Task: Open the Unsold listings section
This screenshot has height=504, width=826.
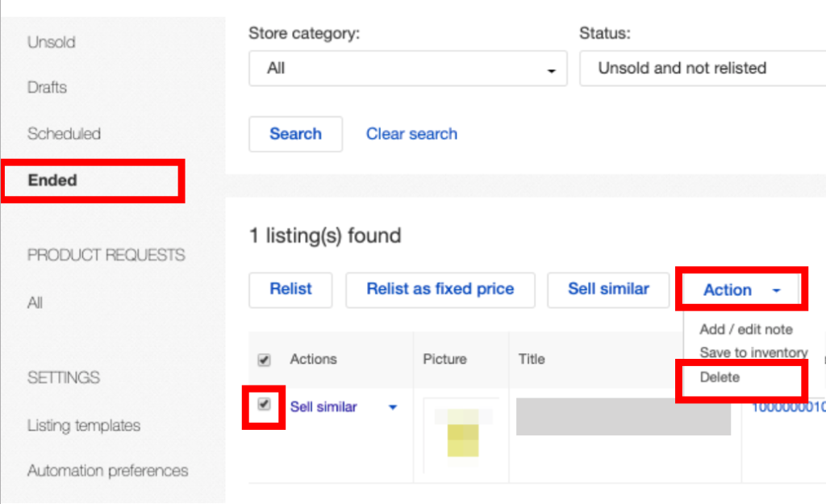Action: click(x=52, y=42)
